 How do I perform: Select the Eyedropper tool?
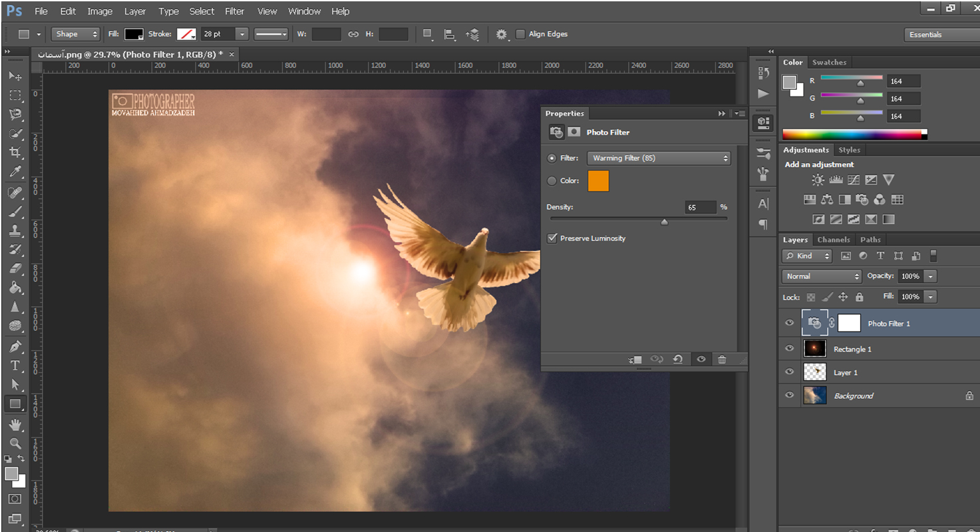[15, 172]
